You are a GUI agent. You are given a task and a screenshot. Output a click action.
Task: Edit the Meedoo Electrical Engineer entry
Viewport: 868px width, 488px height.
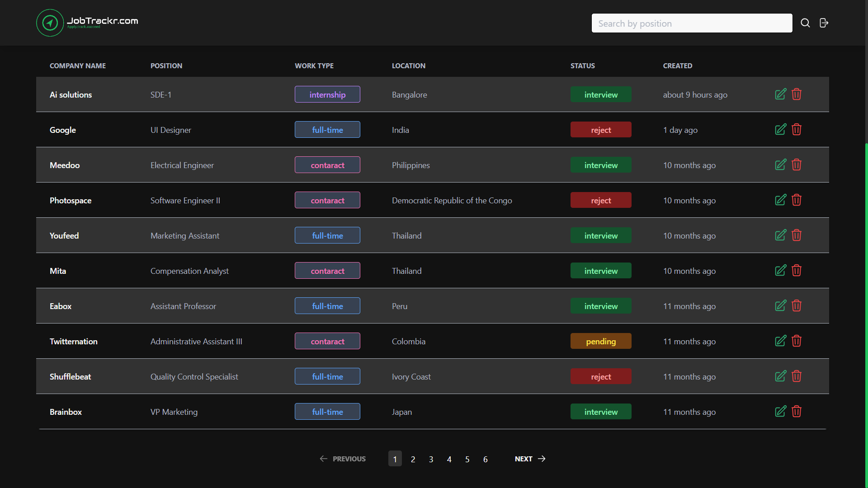point(780,165)
